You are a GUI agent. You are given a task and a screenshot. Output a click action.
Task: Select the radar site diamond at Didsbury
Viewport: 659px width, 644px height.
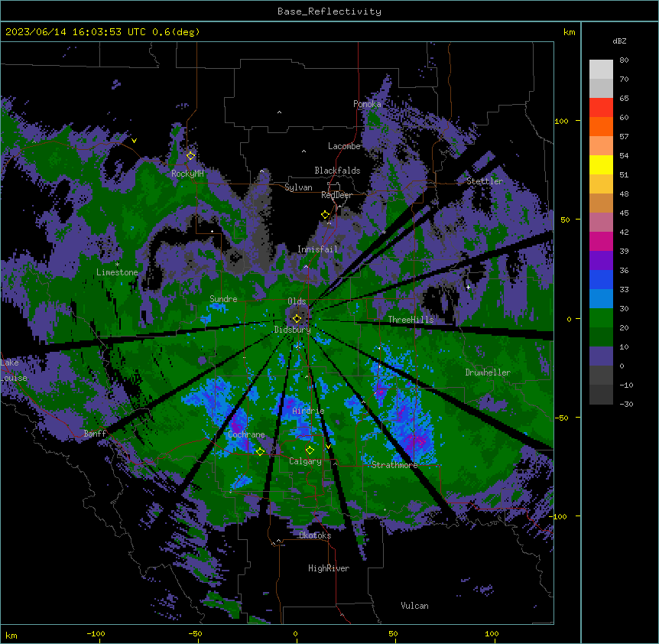tap(297, 319)
